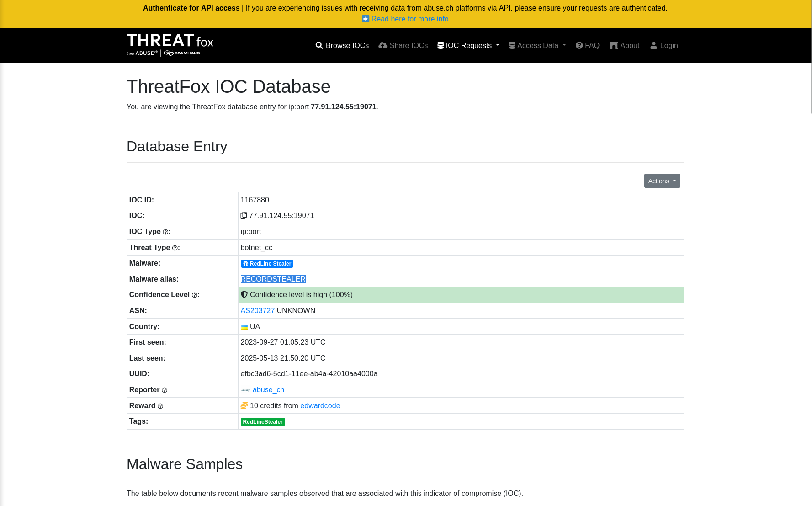This screenshot has width=812, height=506.
Task: Click the First seen timestamp 2023-09-27
Action: click(x=283, y=342)
